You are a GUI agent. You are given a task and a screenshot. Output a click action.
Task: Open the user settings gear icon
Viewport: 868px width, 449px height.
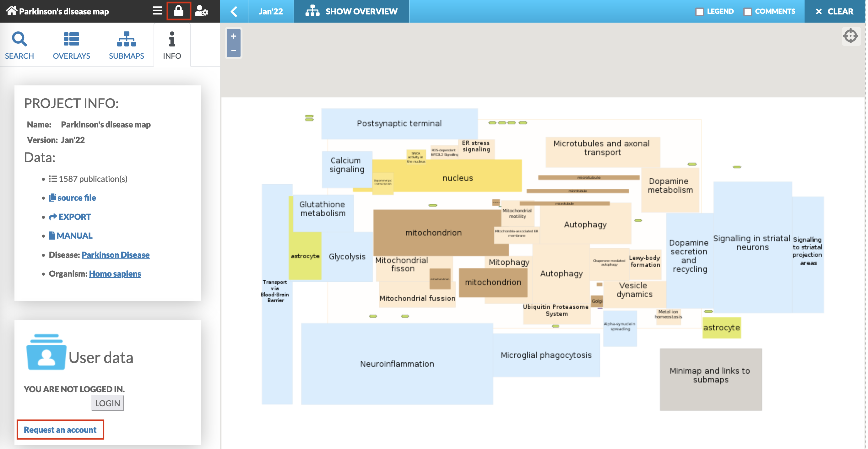click(202, 11)
